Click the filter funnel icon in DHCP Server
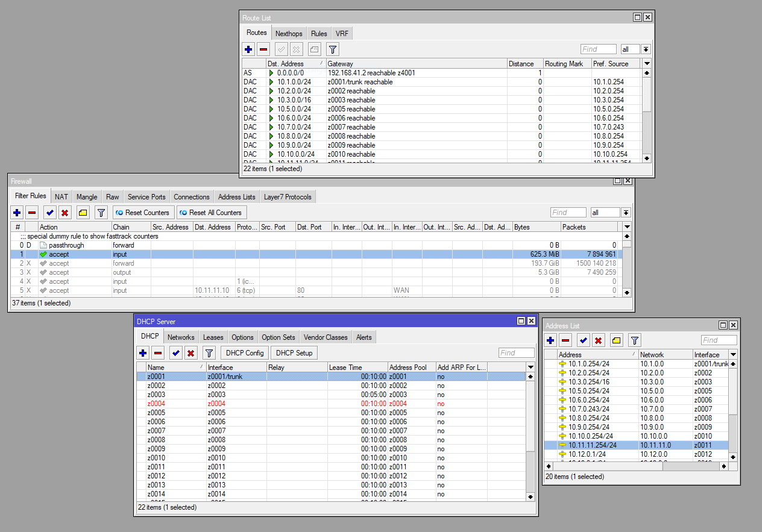Image resolution: width=762 pixels, height=532 pixels. [209, 353]
